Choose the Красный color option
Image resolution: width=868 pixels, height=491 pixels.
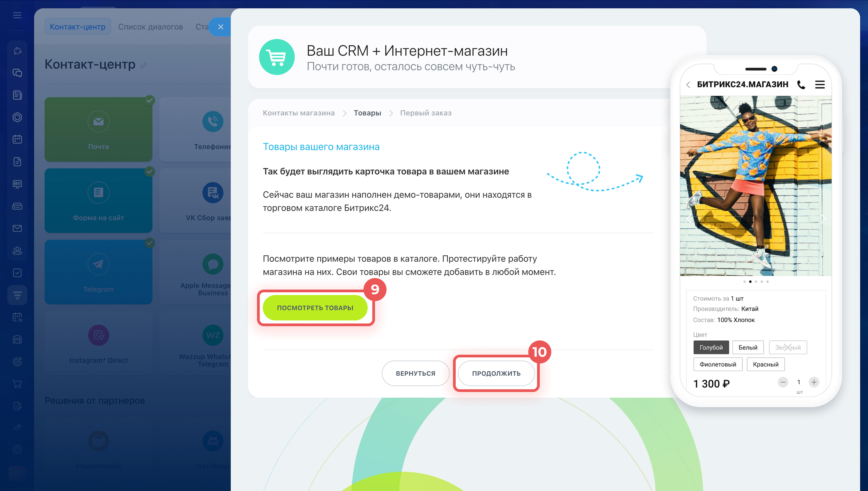click(x=766, y=364)
